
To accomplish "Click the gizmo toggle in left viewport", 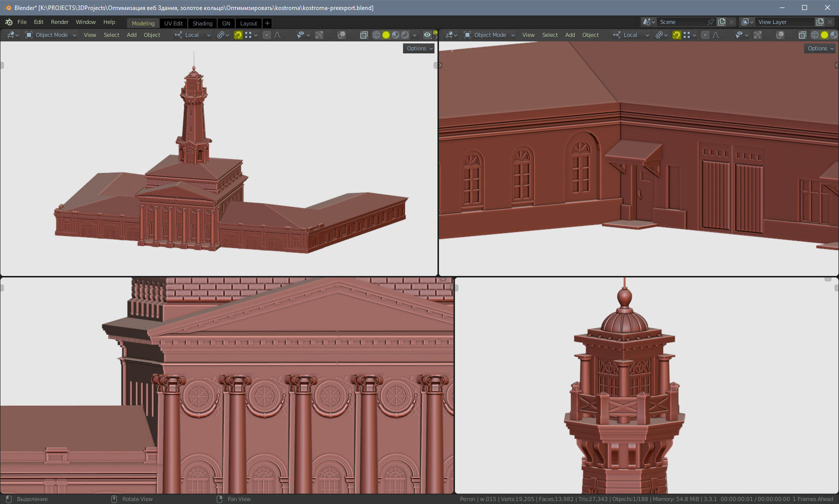I will coord(319,35).
